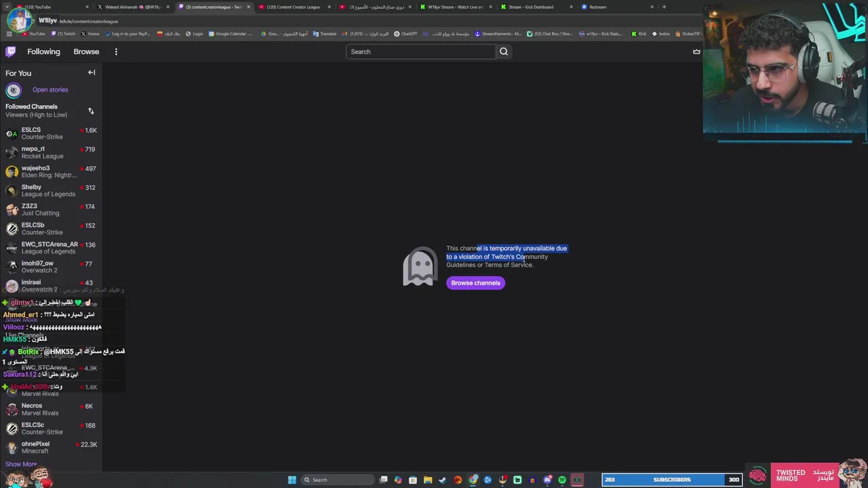Expand list with bottom Show More
This screenshot has width=868, height=488.
21,464
